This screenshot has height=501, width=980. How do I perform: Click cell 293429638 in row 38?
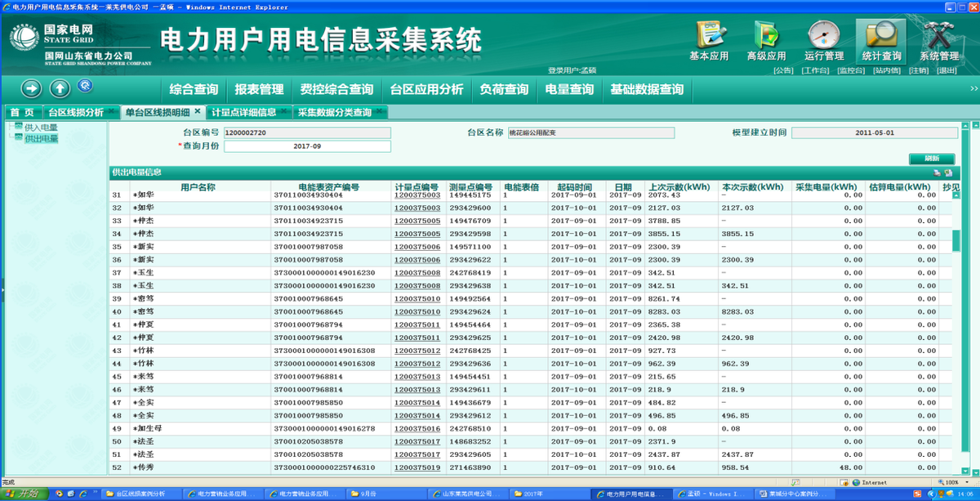click(470, 286)
